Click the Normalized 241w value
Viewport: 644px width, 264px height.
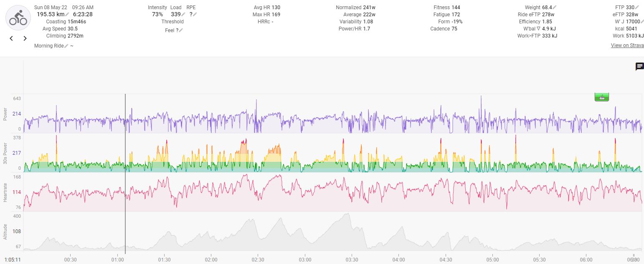[370, 8]
